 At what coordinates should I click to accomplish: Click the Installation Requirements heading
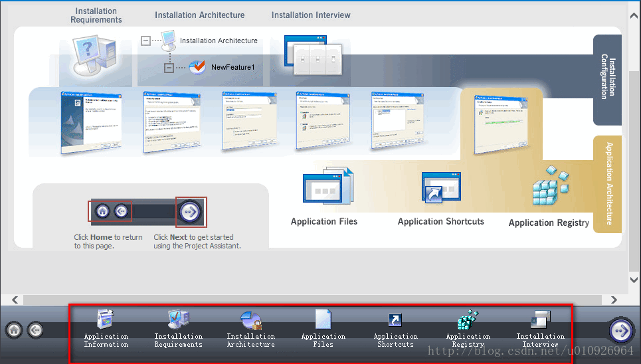tap(96, 15)
